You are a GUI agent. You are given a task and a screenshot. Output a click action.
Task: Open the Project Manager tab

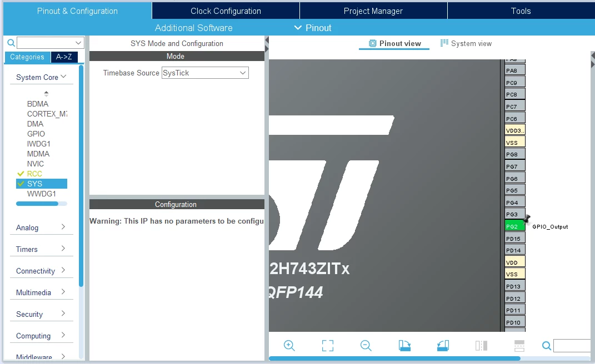pyautogui.click(x=373, y=11)
